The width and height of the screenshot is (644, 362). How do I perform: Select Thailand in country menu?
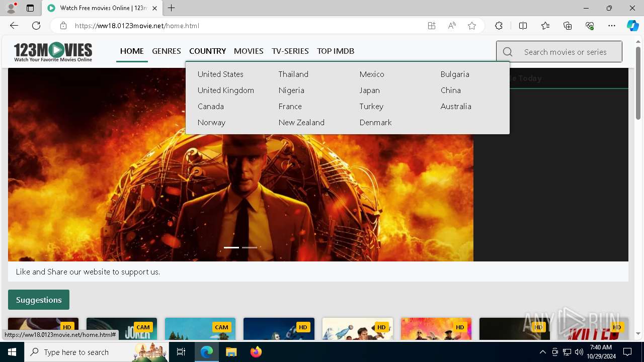(x=293, y=74)
